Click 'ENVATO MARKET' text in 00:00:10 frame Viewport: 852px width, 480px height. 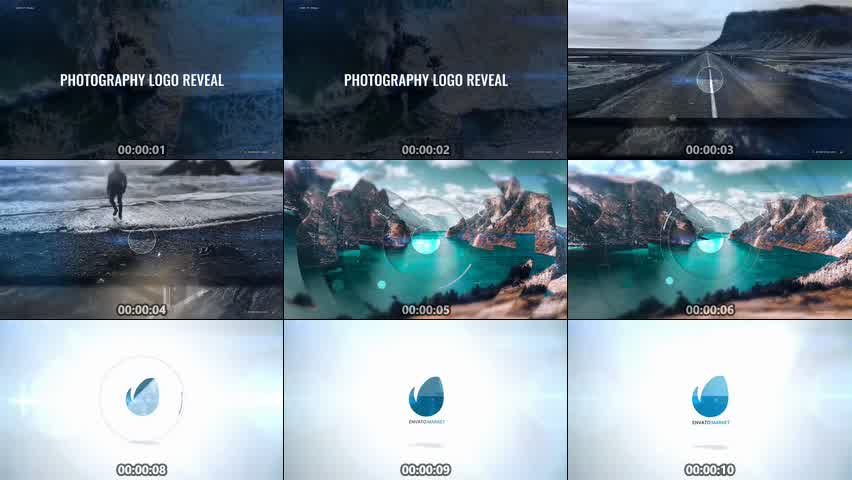point(711,422)
